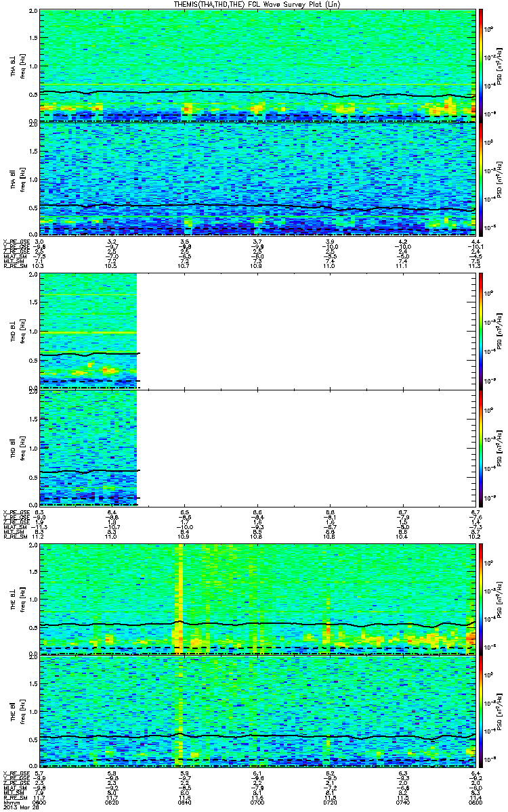The width and height of the screenshot is (508, 812).
Task: Click the THA BL spectrogram panel
Action: click(257, 65)
